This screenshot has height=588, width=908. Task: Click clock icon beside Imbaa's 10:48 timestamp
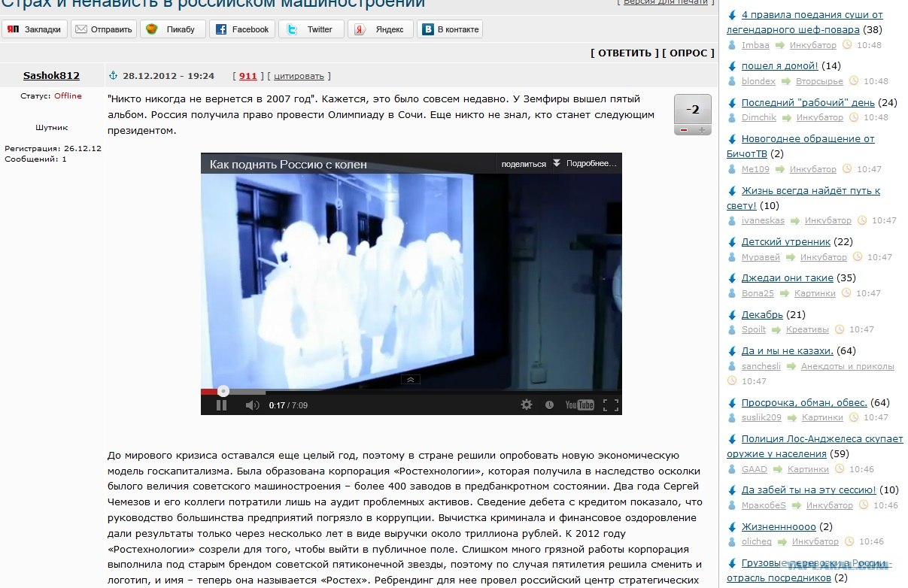[846, 45]
